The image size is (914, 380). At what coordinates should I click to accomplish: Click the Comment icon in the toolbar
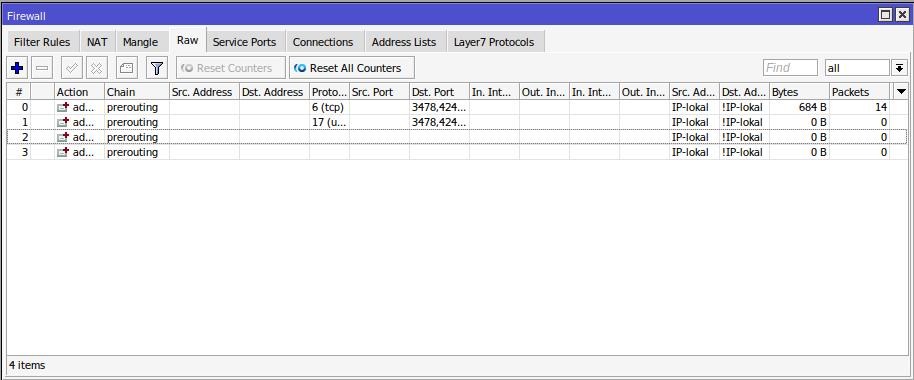(x=126, y=68)
